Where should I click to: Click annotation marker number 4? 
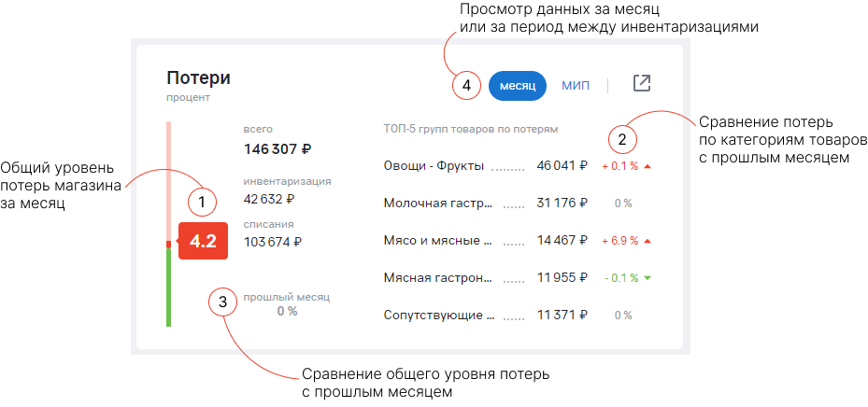[x=466, y=85]
